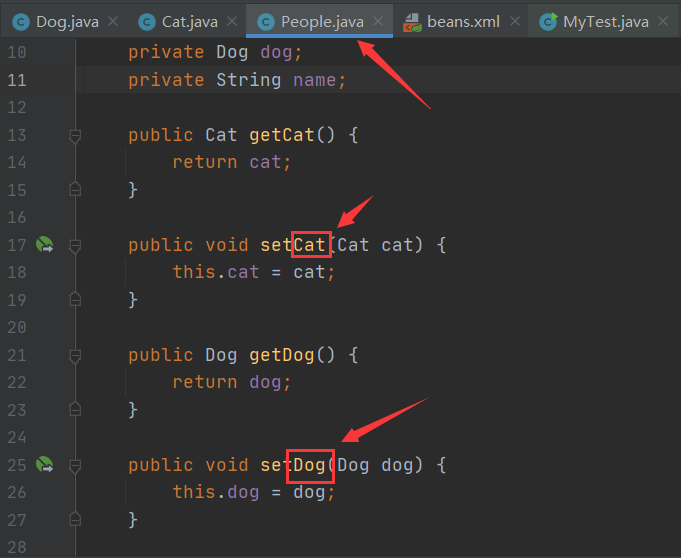This screenshot has height=558, width=681.
Task: Collapse the getCat method at line 13
Action: (x=75, y=136)
